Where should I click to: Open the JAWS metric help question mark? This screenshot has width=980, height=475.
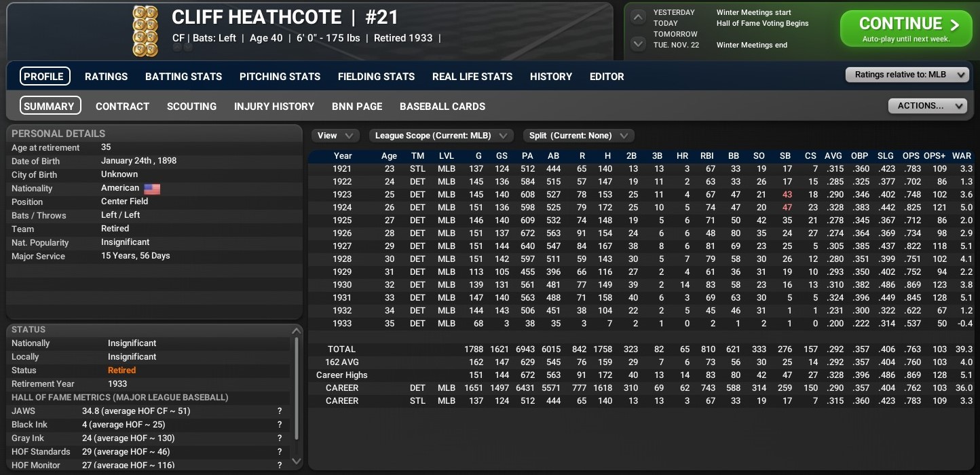coord(279,411)
